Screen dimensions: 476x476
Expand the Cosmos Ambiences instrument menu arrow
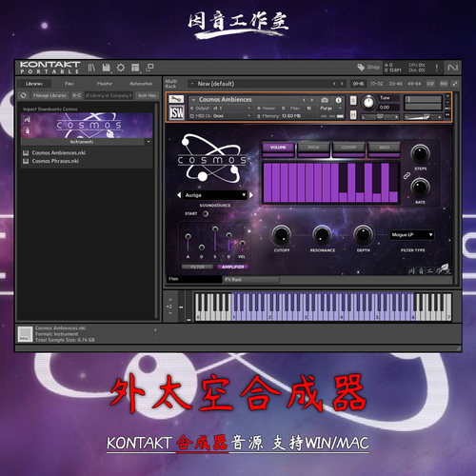pos(193,100)
